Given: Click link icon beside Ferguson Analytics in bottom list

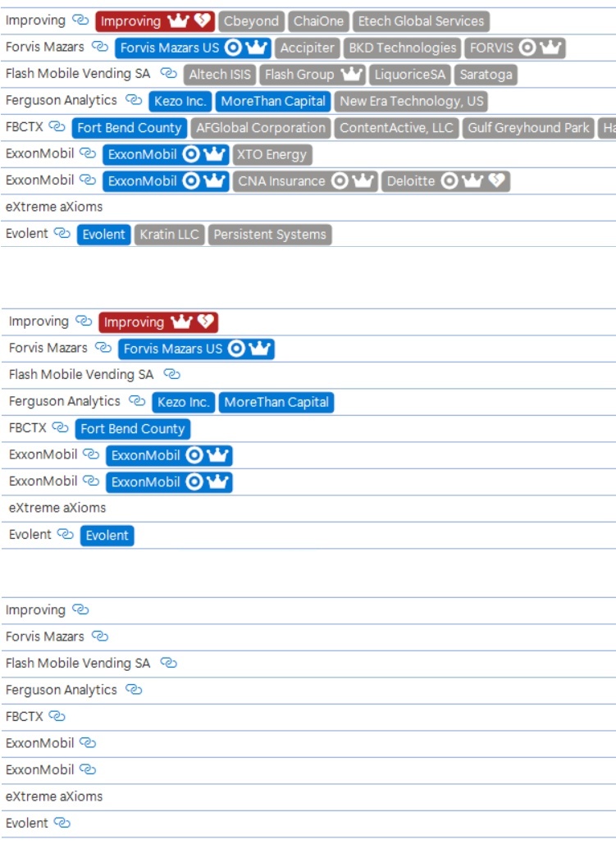Looking at the screenshot, I should tap(134, 690).
